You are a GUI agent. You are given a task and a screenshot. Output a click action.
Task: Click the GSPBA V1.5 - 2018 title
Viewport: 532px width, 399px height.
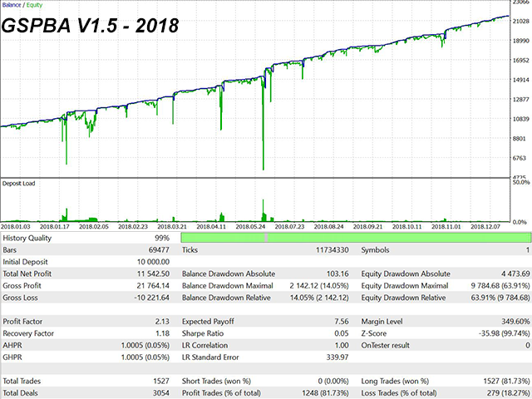[x=91, y=25]
